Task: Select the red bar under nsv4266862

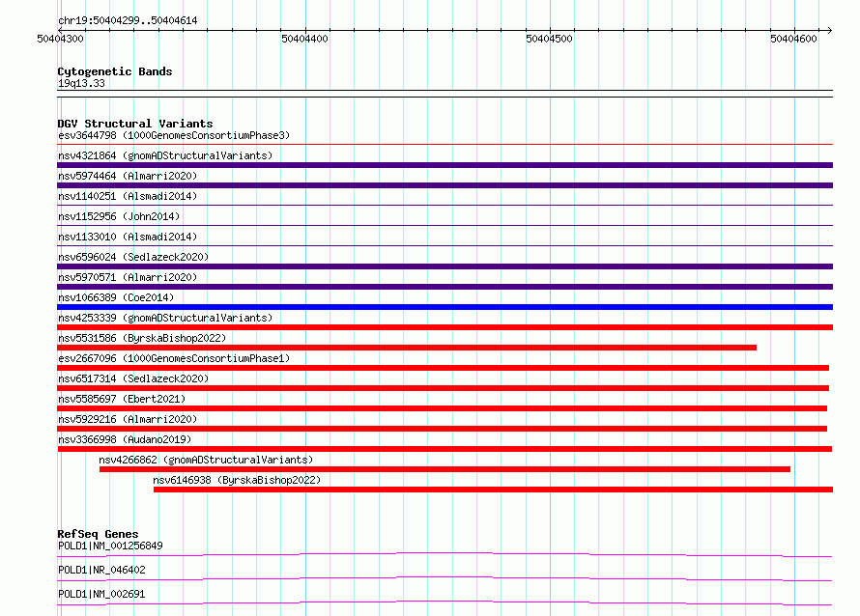Action: 444,469
